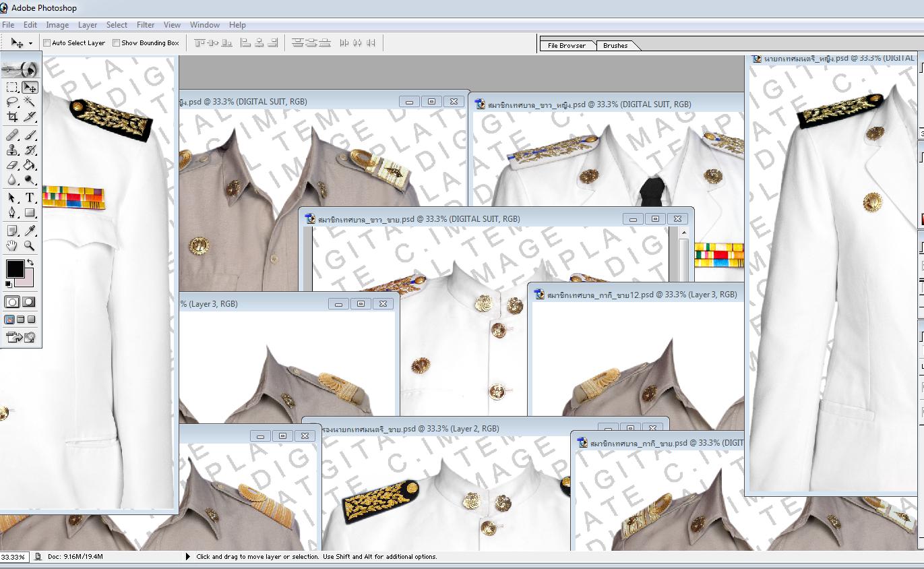The image size is (924, 569).
Task: Click align vertical centers icon
Action: coord(213,42)
